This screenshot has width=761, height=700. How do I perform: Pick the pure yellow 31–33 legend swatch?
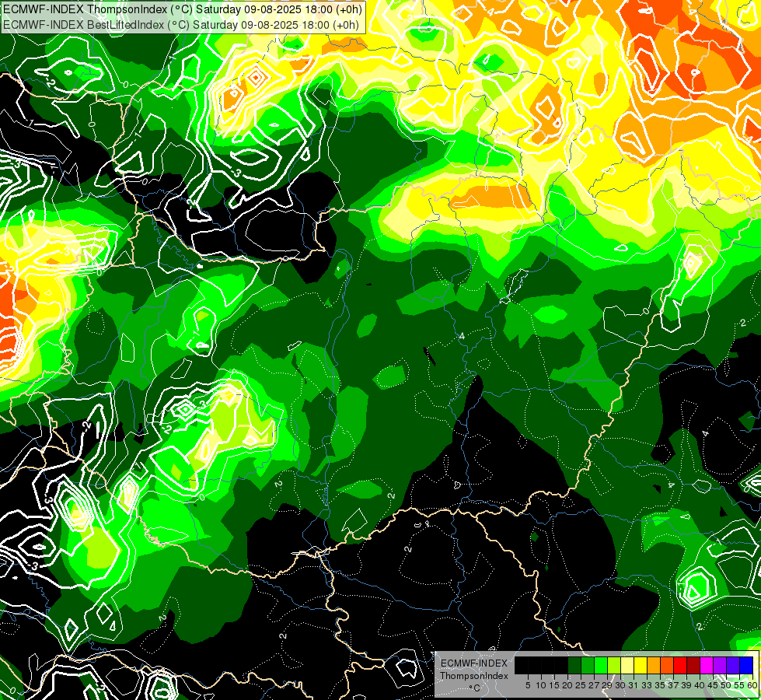coord(641,665)
